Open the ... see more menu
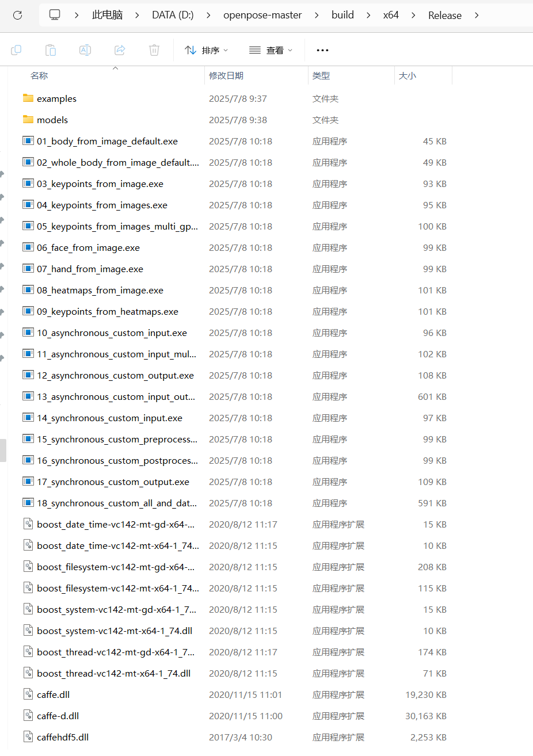Image resolution: width=533 pixels, height=756 pixels. coord(322,50)
